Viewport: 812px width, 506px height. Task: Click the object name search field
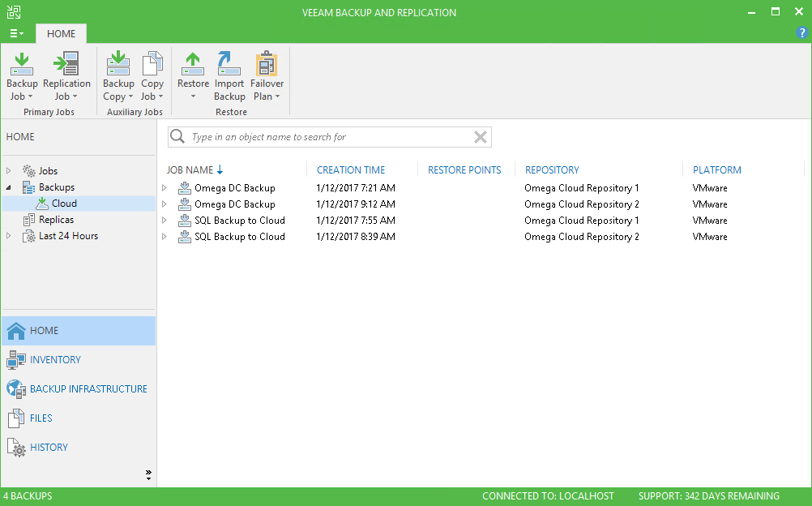pyautogui.click(x=330, y=137)
